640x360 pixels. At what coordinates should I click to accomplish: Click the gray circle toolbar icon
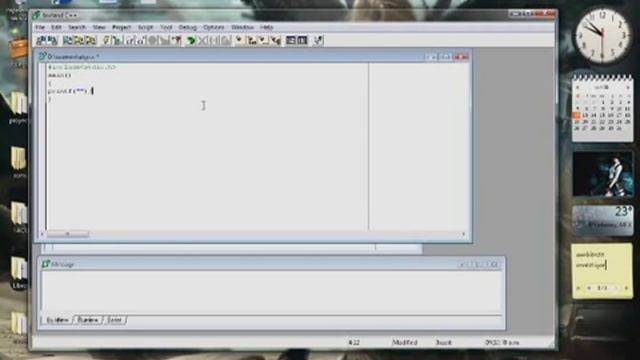(152, 40)
